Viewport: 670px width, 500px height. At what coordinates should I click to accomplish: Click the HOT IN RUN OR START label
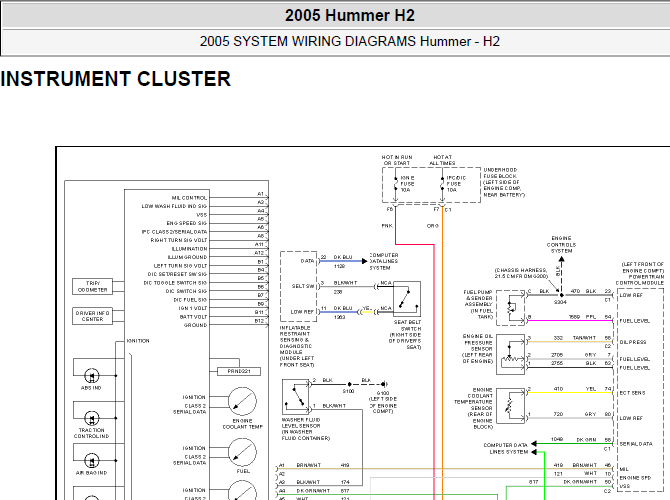[397, 160]
